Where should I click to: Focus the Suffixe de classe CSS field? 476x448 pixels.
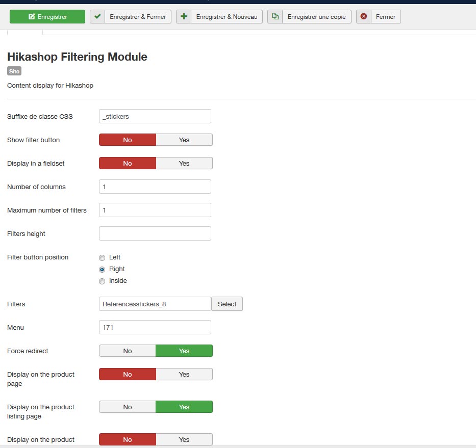click(155, 116)
